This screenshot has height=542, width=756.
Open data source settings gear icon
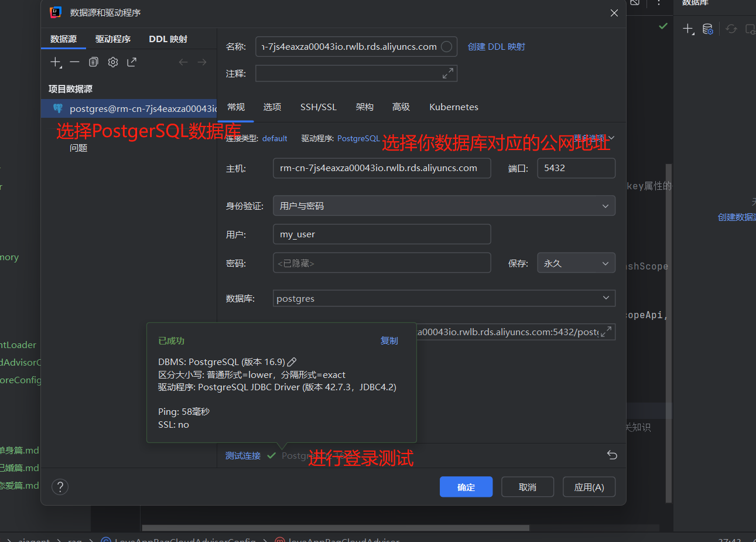113,62
